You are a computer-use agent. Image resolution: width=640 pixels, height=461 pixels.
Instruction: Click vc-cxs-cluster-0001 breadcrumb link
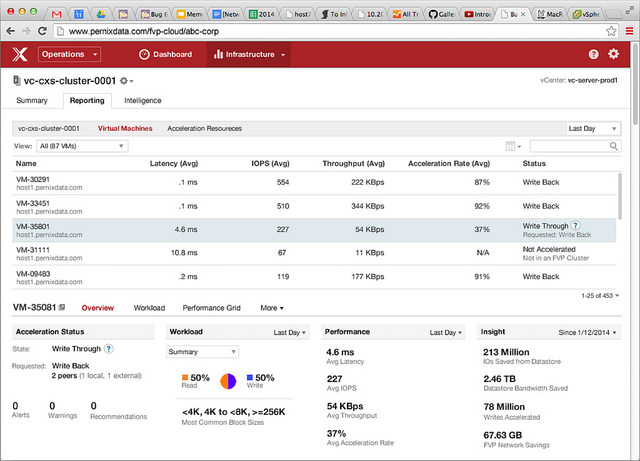[49, 129]
